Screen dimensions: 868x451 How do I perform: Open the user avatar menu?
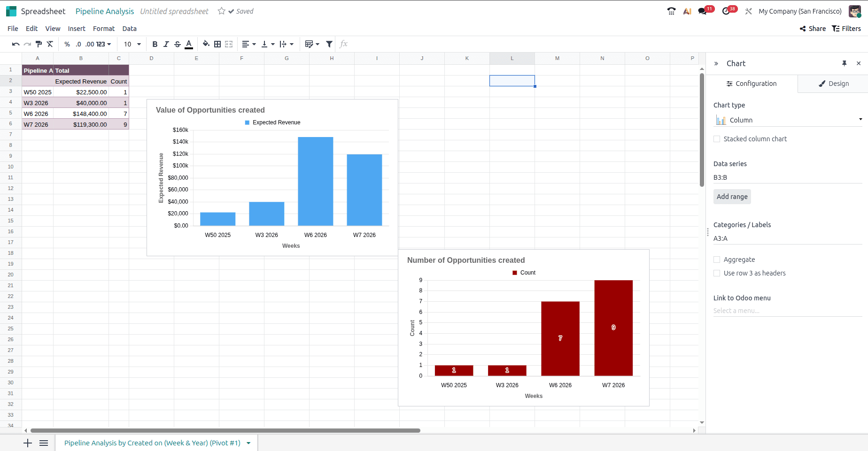(855, 11)
